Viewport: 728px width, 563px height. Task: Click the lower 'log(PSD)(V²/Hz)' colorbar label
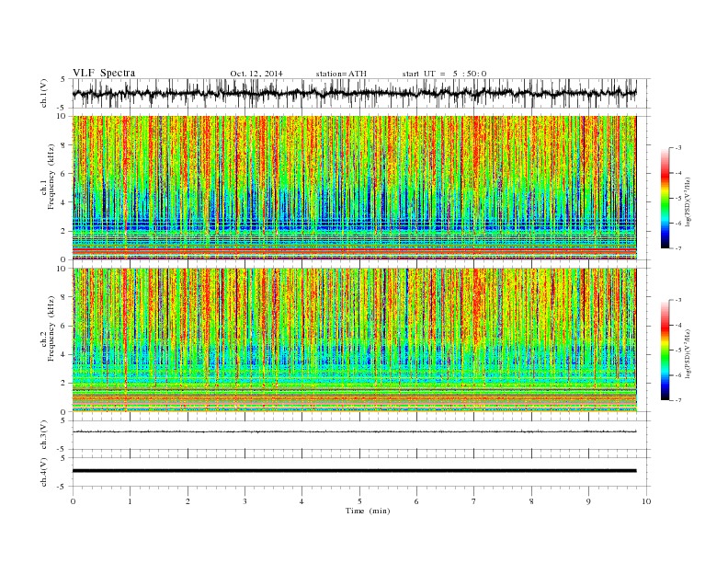coord(688,353)
